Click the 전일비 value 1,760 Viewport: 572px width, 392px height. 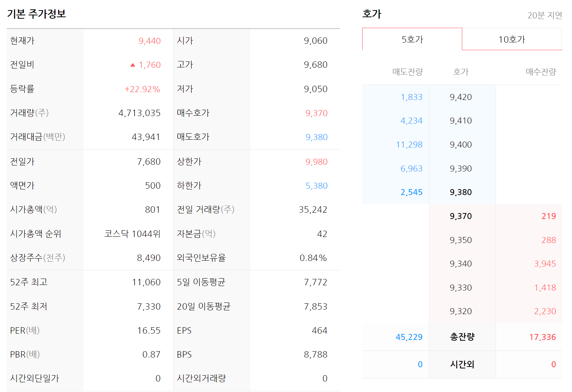(149, 65)
